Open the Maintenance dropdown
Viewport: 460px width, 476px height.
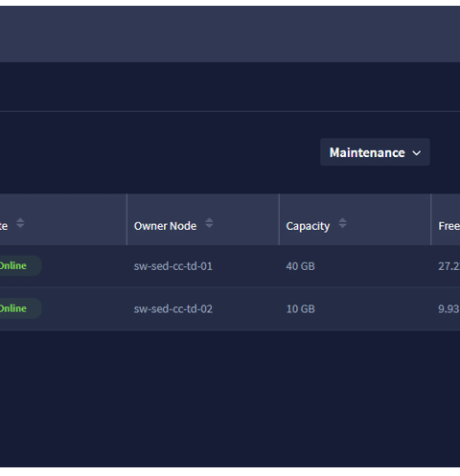click(375, 152)
